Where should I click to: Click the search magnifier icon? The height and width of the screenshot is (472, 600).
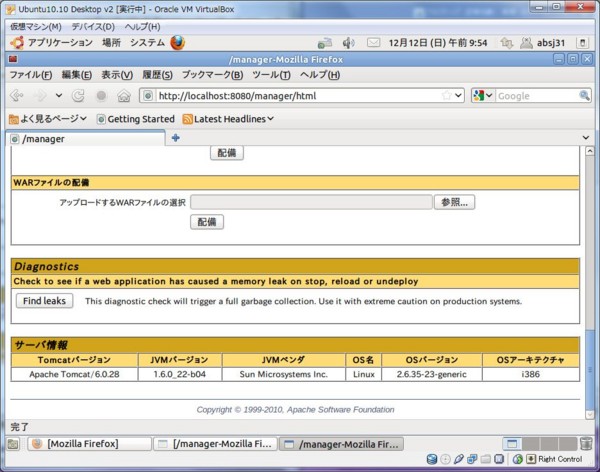pyautogui.click(x=584, y=95)
